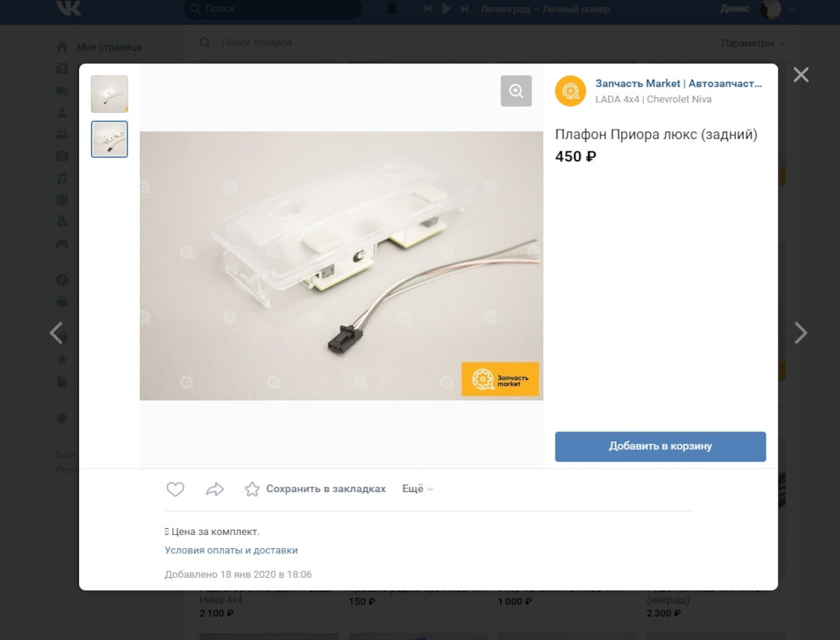
Task: Save product via Сохранить в закладках
Action: 315,489
